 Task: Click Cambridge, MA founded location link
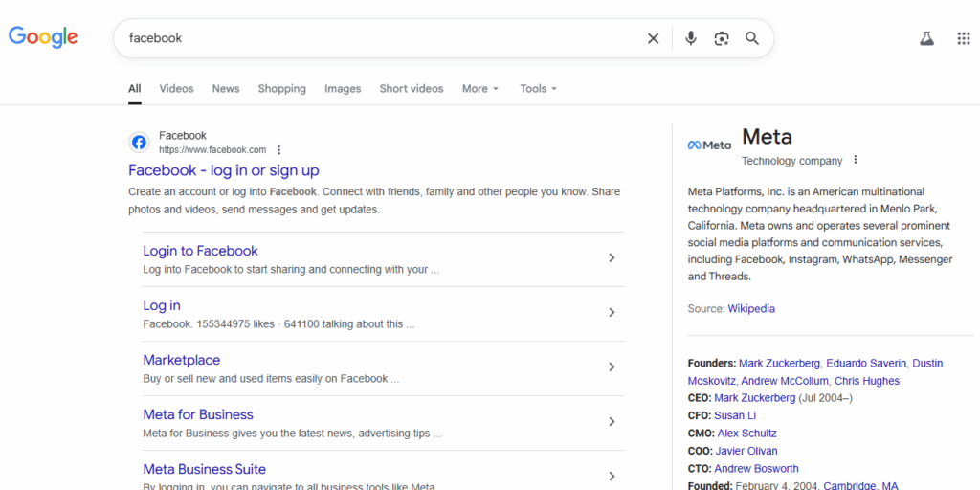pyautogui.click(x=860, y=485)
